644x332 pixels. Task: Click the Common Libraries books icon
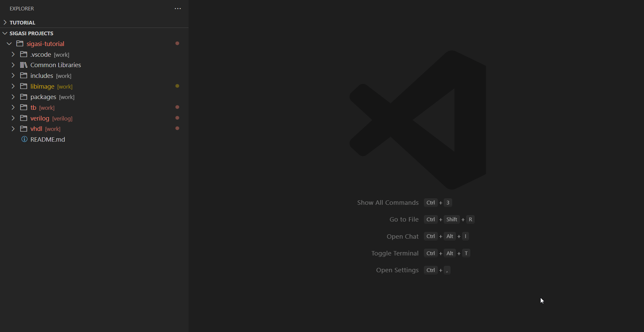[x=23, y=65]
